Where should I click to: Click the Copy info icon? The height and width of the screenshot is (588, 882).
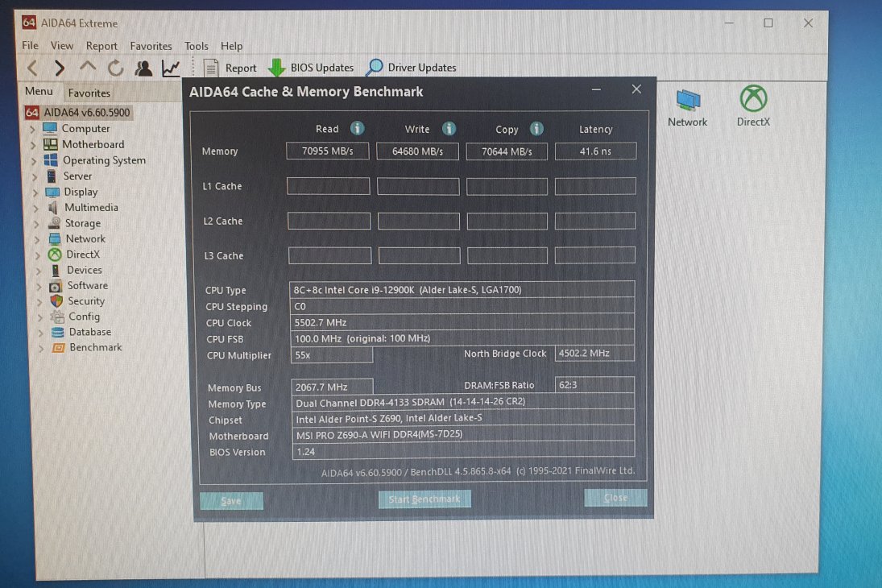pyautogui.click(x=536, y=129)
